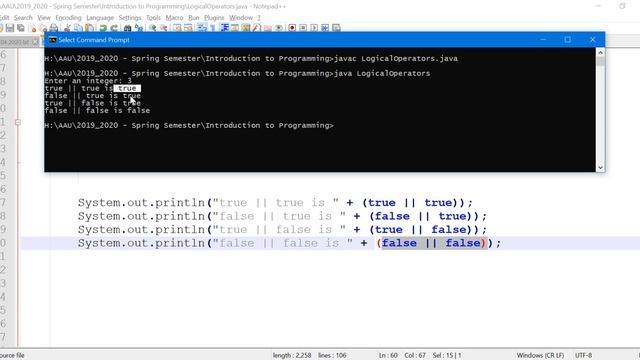Click the Save Recorded Macro icon

[x=336, y=28]
